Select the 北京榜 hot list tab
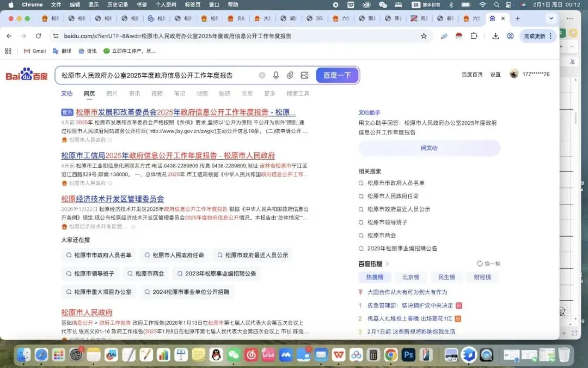 pos(411,277)
